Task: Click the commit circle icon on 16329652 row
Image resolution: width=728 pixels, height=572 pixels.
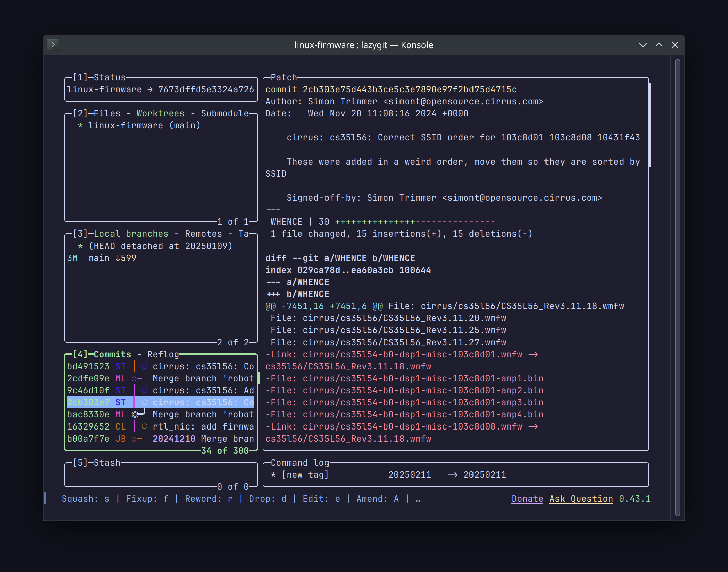Action: 144,426
